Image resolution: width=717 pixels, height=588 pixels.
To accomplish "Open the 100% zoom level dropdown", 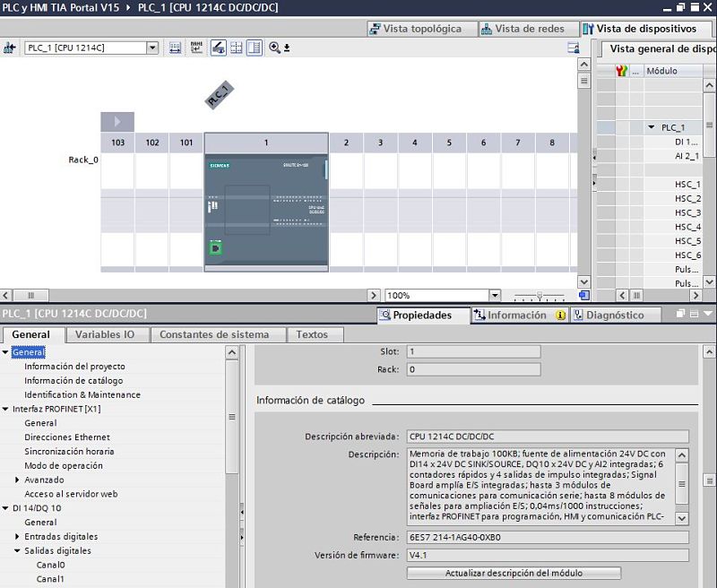I will (494, 295).
